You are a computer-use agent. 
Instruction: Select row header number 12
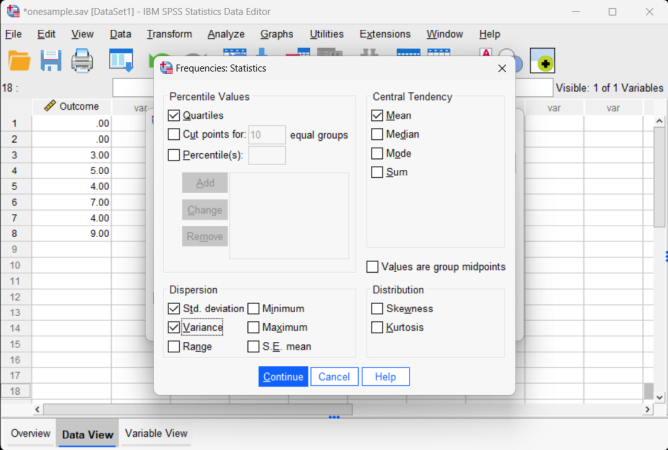click(x=16, y=297)
